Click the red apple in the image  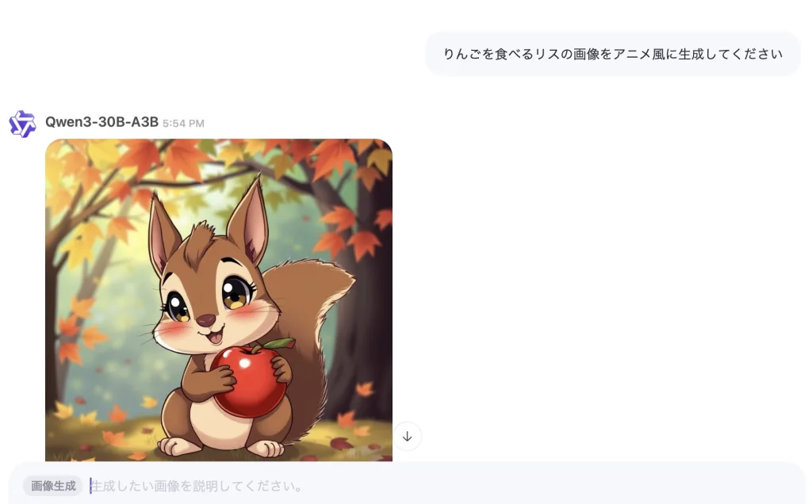[x=250, y=382]
